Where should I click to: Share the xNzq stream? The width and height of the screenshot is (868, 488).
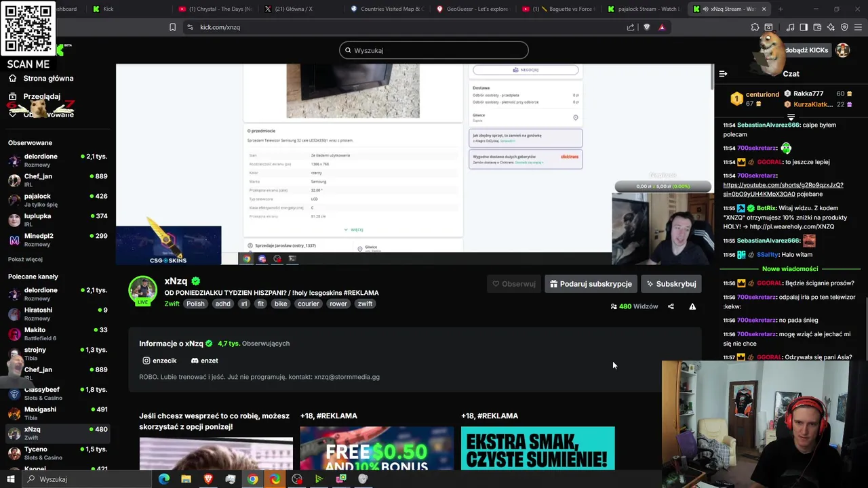pos(671,306)
